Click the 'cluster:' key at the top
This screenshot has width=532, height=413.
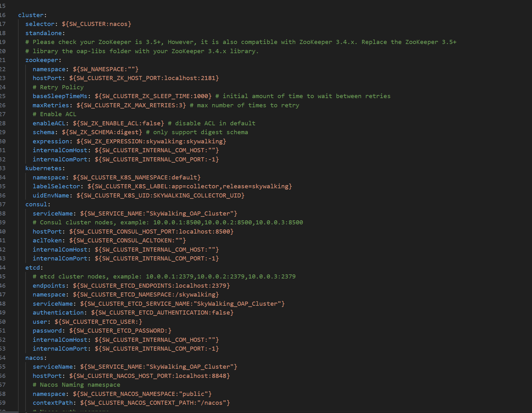32,15
